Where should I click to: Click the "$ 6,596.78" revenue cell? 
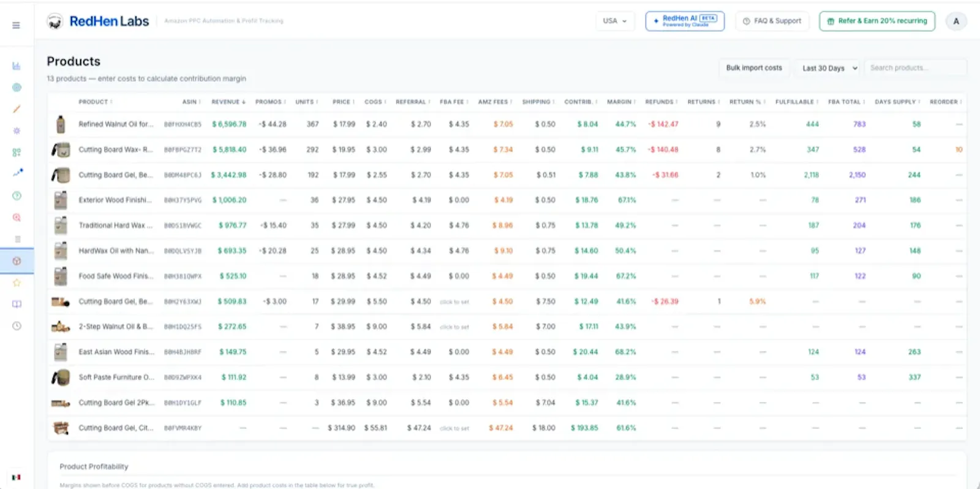[229, 124]
